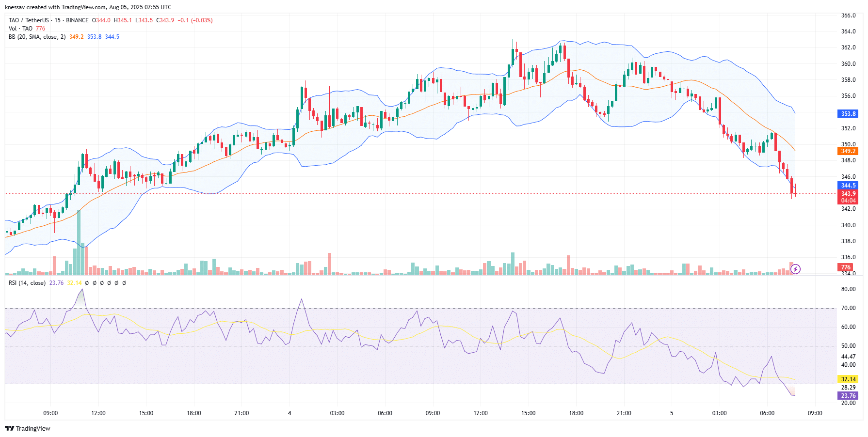Click the knessav created with TradingView.com caption

(x=88, y=7)
